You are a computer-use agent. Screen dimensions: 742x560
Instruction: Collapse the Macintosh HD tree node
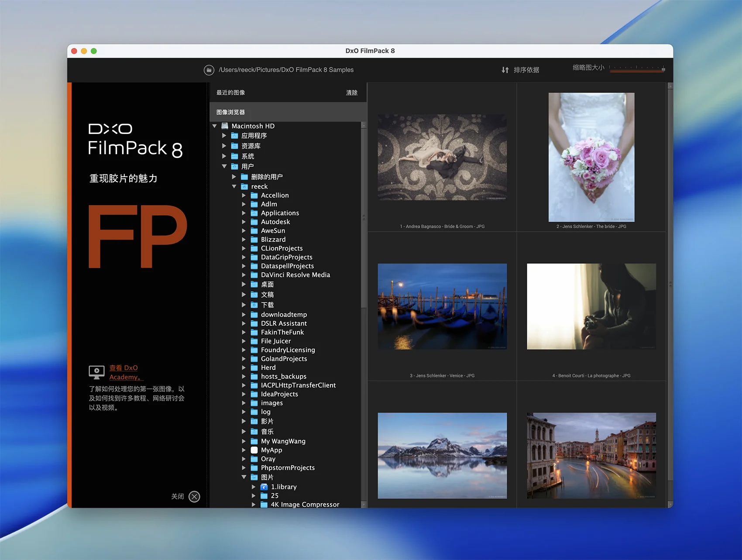tap(214, 126)
